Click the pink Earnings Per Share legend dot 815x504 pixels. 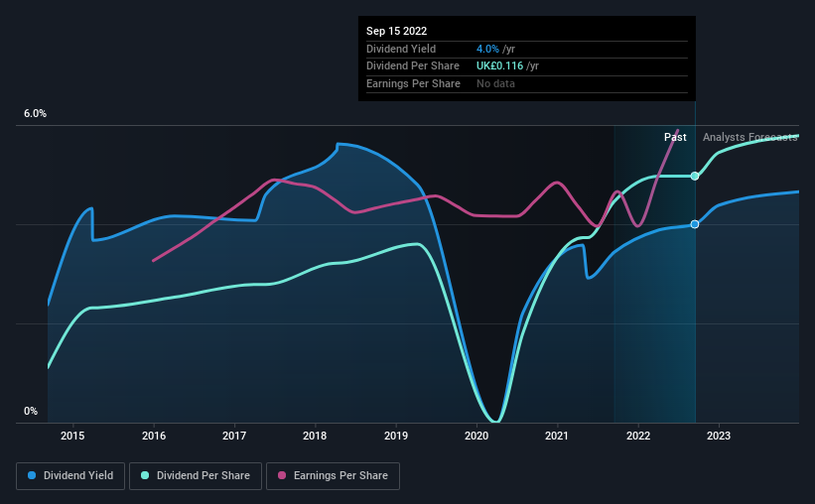(282, 475)
